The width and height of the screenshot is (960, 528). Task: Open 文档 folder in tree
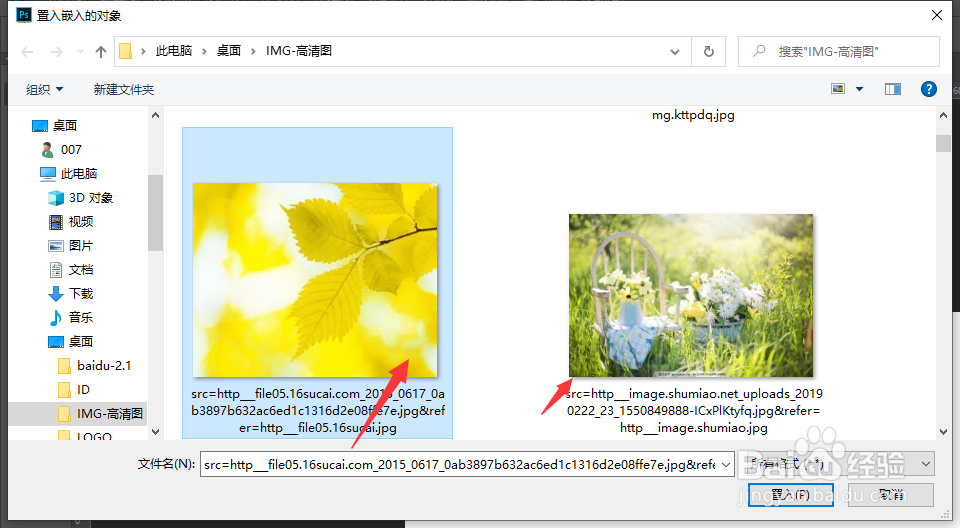71,270
